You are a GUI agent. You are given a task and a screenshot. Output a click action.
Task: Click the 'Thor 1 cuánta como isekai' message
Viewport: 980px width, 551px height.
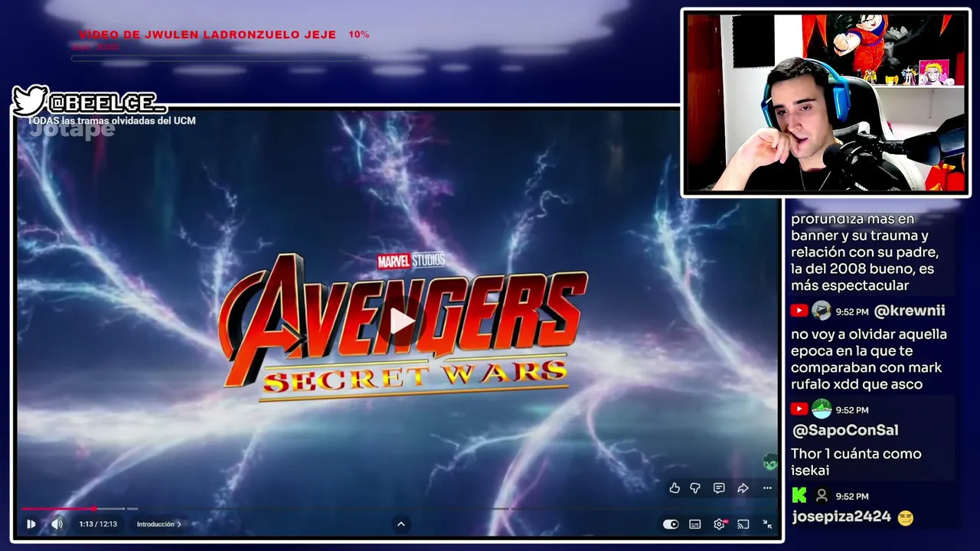coord(856,462)
